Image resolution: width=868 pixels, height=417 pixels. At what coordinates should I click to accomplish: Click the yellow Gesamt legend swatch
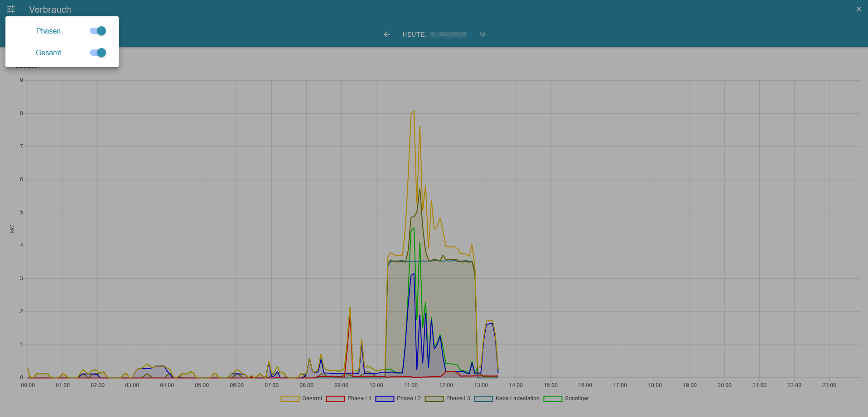point(290,399)
